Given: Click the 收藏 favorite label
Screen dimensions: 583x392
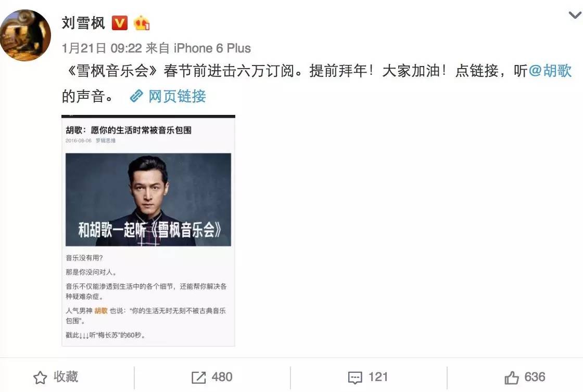Looking at the screenshot, I should click(66, 377).
